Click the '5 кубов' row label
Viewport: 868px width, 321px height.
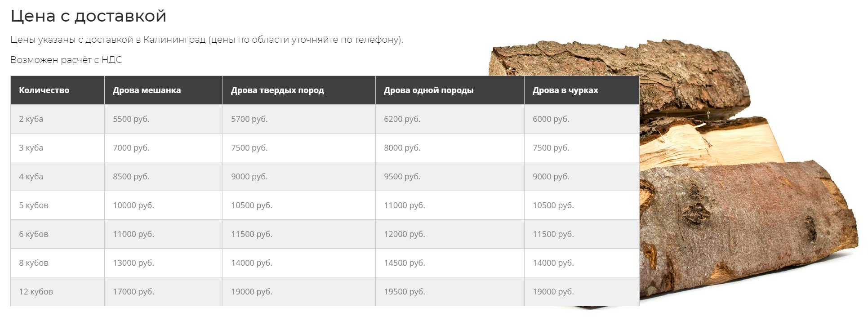point(58,205)
